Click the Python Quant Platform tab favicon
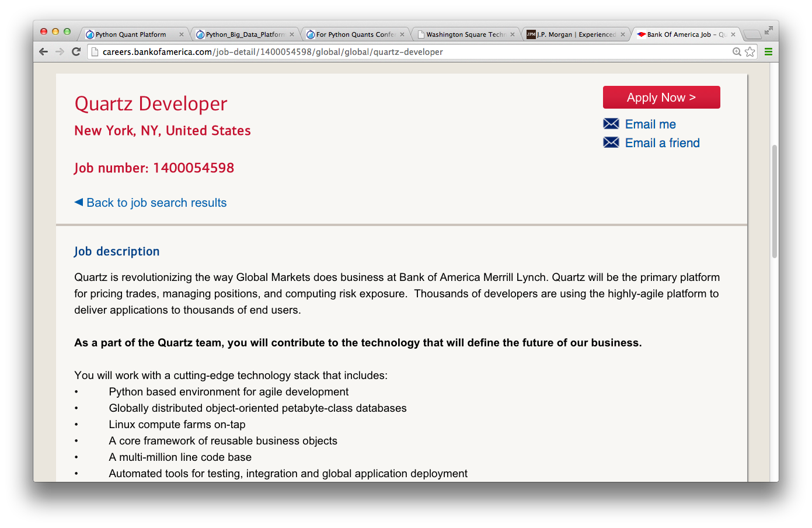The width and height of the screenshot is (812, 528). click(90, 34)
